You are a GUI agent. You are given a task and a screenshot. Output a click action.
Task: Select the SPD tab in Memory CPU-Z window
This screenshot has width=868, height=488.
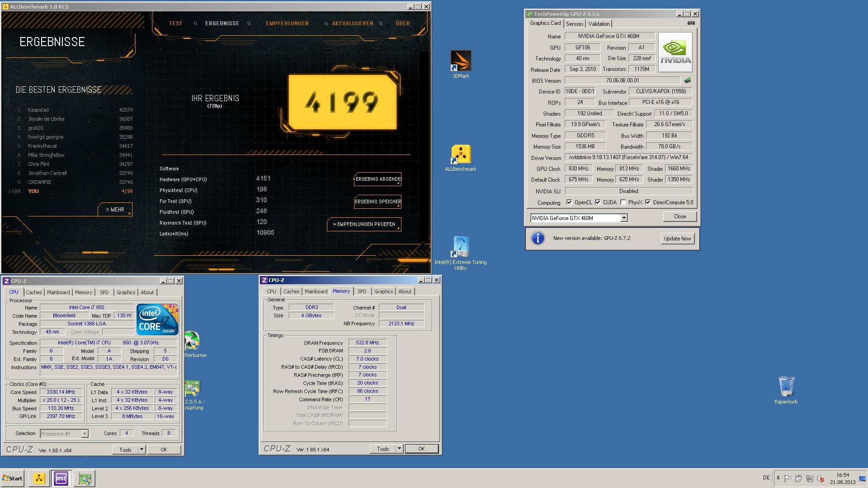pyautogui.click(x=362, y=291)
